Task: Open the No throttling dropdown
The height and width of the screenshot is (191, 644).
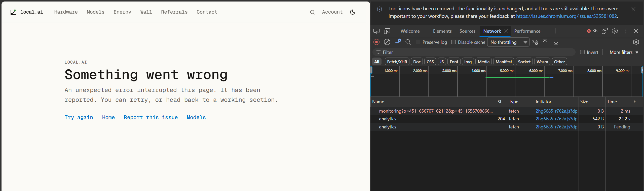Action: tap(508, 42)
